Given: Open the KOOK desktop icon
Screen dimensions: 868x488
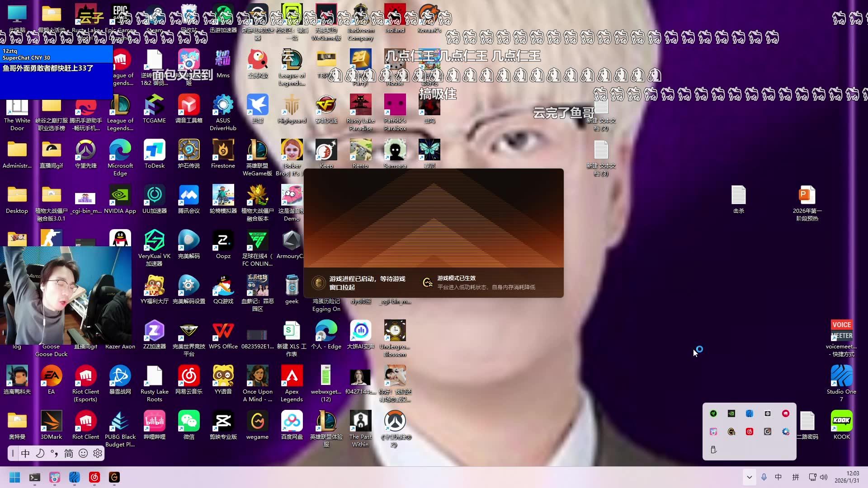Looking at the screenshot, I should click(x=841, y=425).
